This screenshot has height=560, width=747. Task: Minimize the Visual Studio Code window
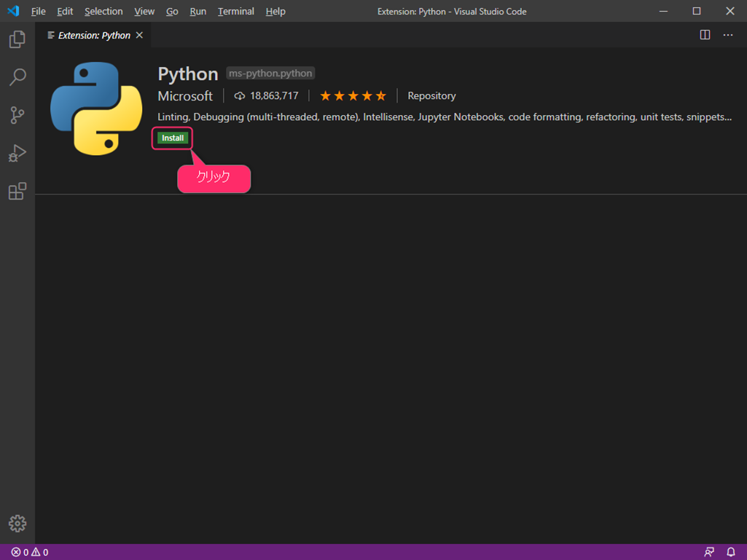click(x=663, y=11)
